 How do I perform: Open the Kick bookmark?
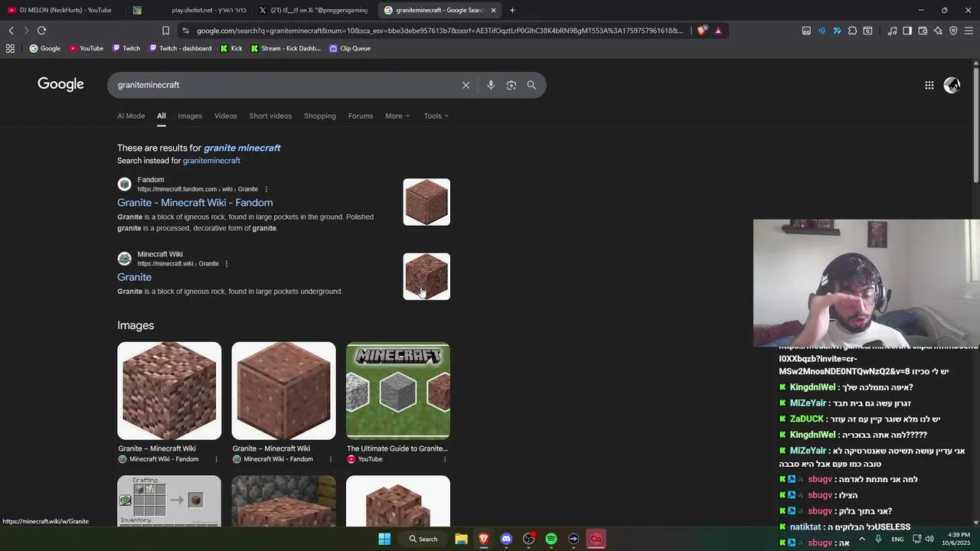point(231,48)
